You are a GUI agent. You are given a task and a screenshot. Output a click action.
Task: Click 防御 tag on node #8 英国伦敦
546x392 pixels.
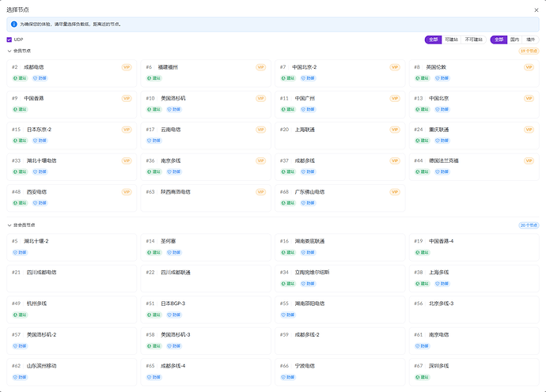coord(442,78)
